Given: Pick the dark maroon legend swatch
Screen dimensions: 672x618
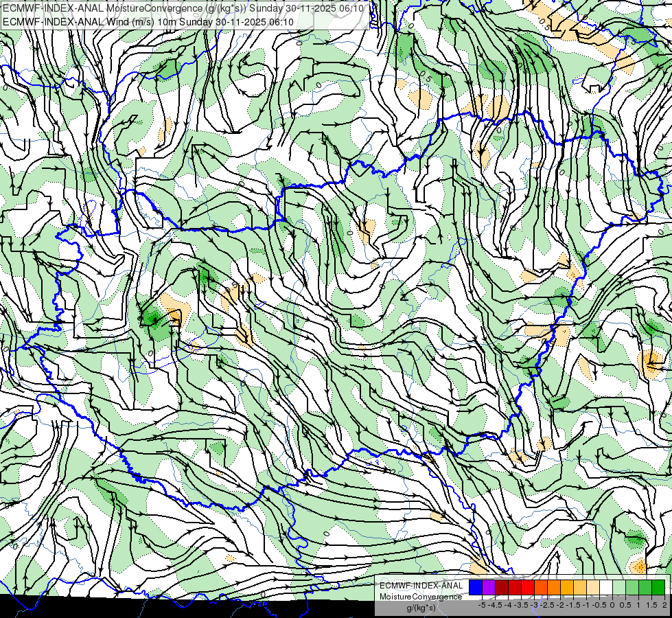Looking at the screenshot, I should [x=502, y=588].
